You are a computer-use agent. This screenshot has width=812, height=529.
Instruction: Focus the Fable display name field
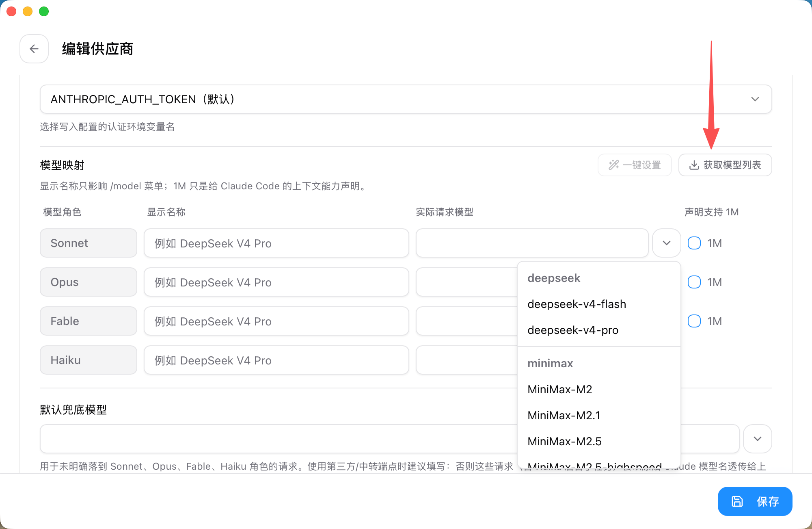pyautogui.click(x=276, y=321)
